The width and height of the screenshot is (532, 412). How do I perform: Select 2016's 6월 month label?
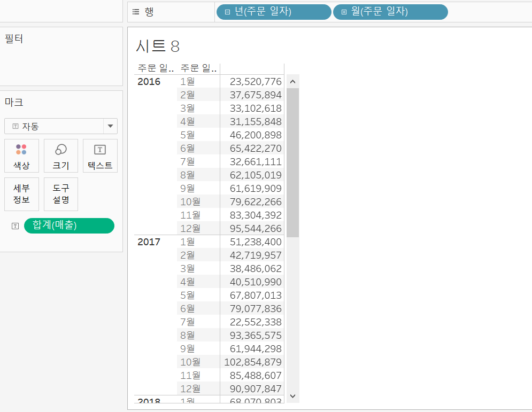(188, 149)
